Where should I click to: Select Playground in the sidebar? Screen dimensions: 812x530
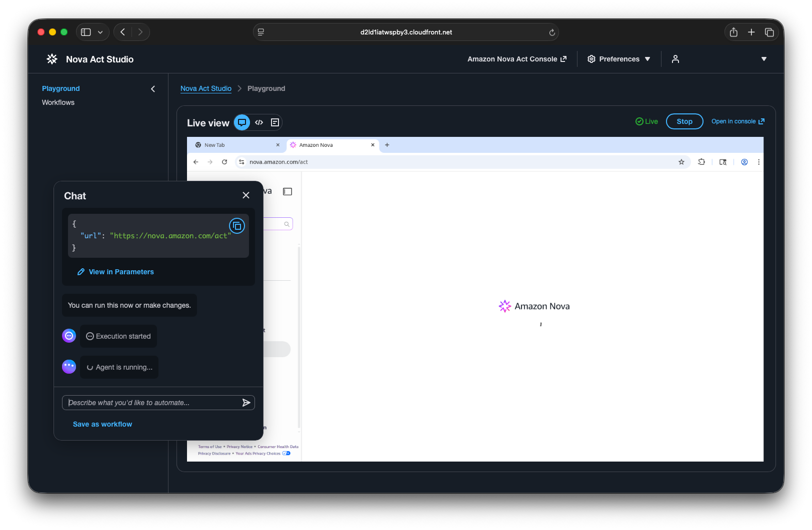[x=61, y=88]
